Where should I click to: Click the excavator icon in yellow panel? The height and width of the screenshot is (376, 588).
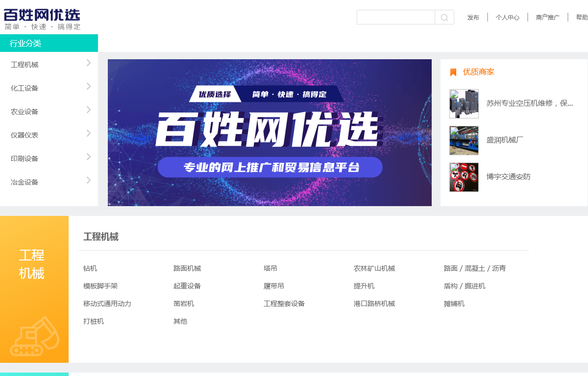pos(34,337)
